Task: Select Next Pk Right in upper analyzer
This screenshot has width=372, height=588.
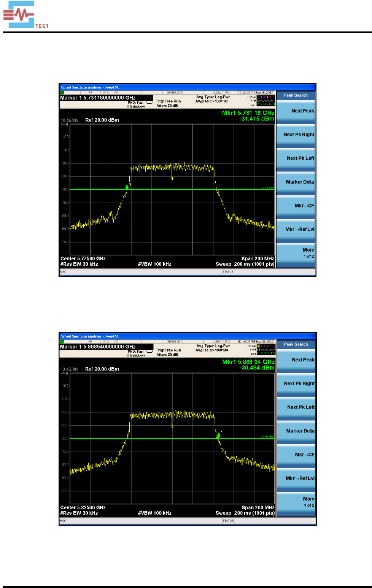Action: click(x=296, y=135)
